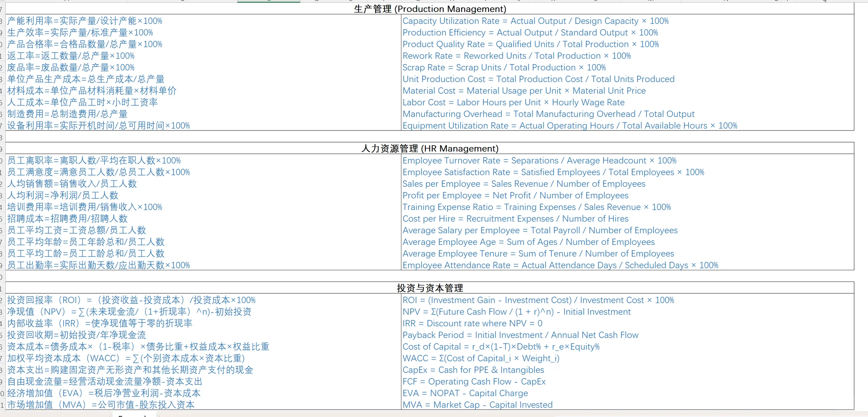Click the 员工出勤率 formula cell
Viewport: 868px width, 417px height.
click(98, 265)
